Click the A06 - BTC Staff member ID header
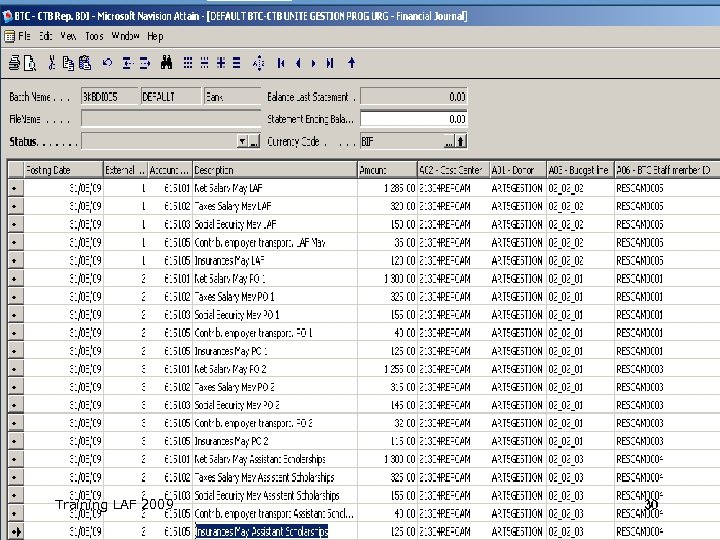Image resolution: width=720 pixels, height=540 pixels. (x=667, y=170)
